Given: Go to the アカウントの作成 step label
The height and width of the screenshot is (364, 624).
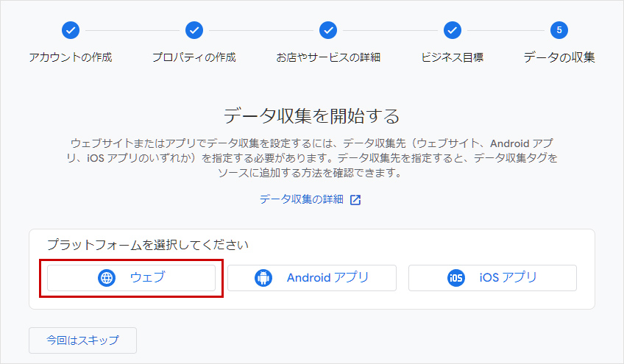Looking at the screenshot, I should (71, 57).
